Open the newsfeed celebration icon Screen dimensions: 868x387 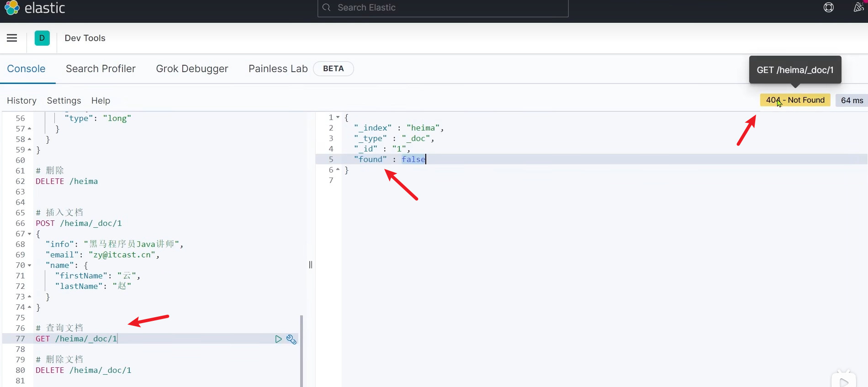click(858, 7)
